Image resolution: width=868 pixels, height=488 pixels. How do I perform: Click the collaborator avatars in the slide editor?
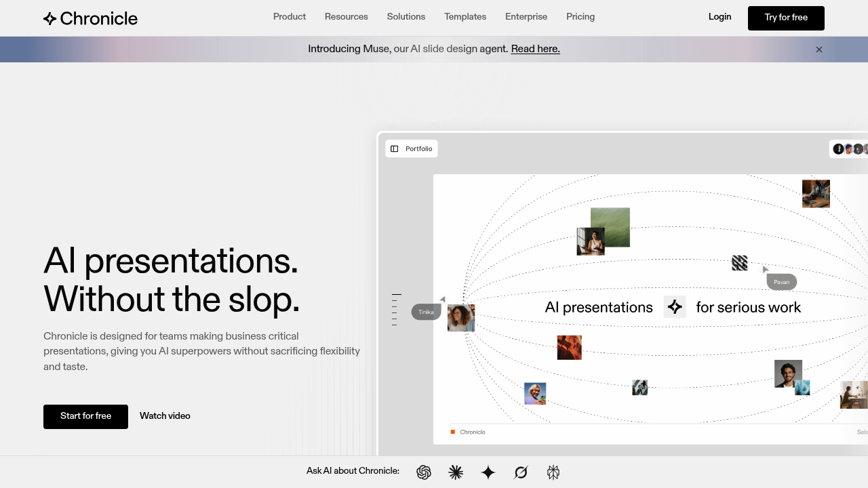tap(852, 148)
